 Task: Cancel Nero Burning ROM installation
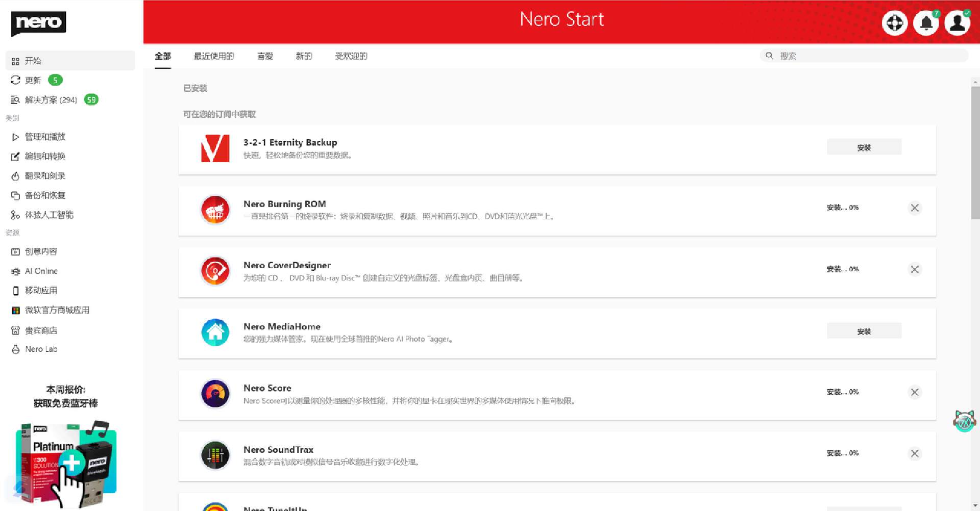tap(915, 208)
